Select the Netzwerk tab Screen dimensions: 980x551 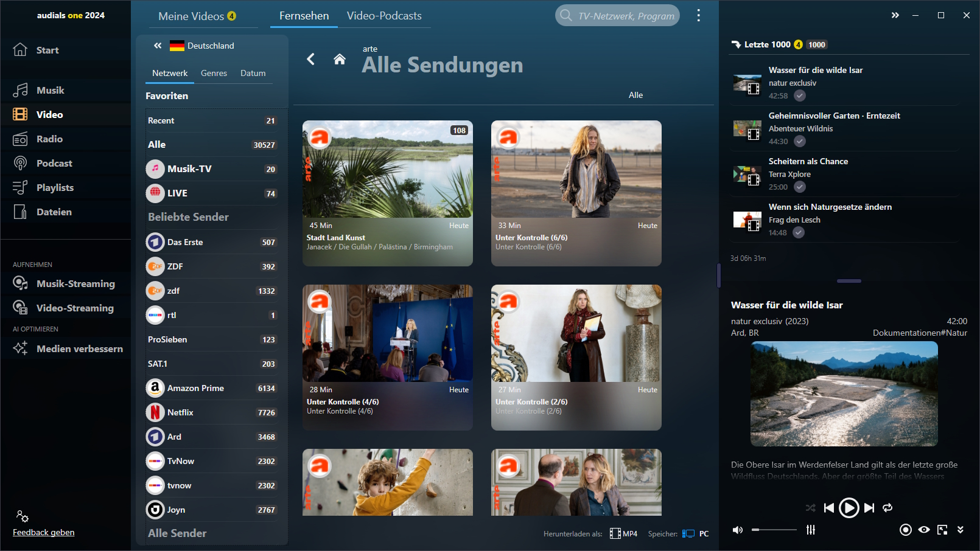(170, 73)
